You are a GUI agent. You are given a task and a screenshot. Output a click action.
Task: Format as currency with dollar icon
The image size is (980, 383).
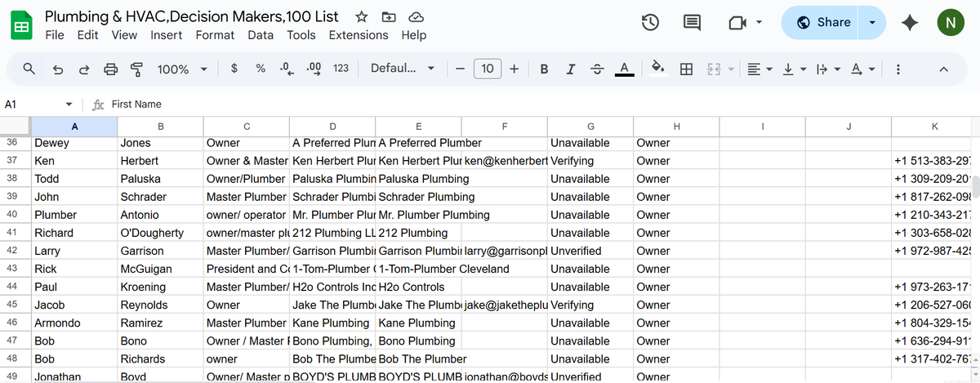234,69
